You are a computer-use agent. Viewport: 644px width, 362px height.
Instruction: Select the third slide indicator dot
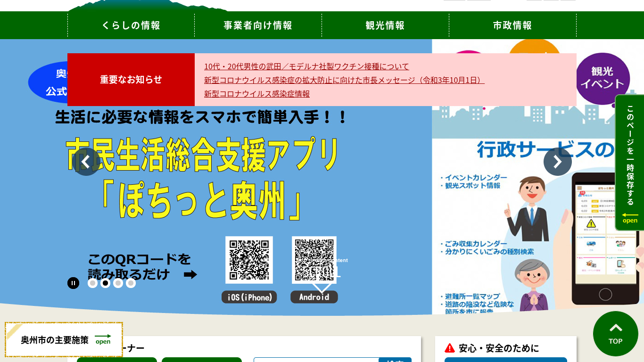pos(118,283)
